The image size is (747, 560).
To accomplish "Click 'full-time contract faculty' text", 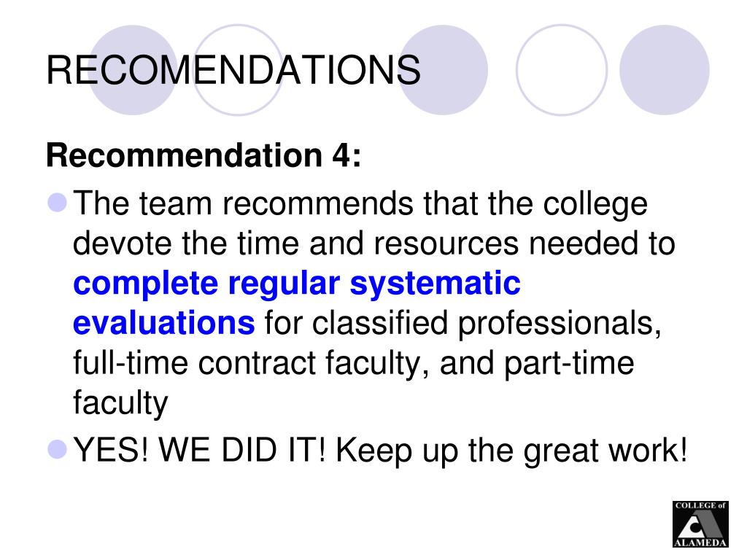I will coord(251,363).
